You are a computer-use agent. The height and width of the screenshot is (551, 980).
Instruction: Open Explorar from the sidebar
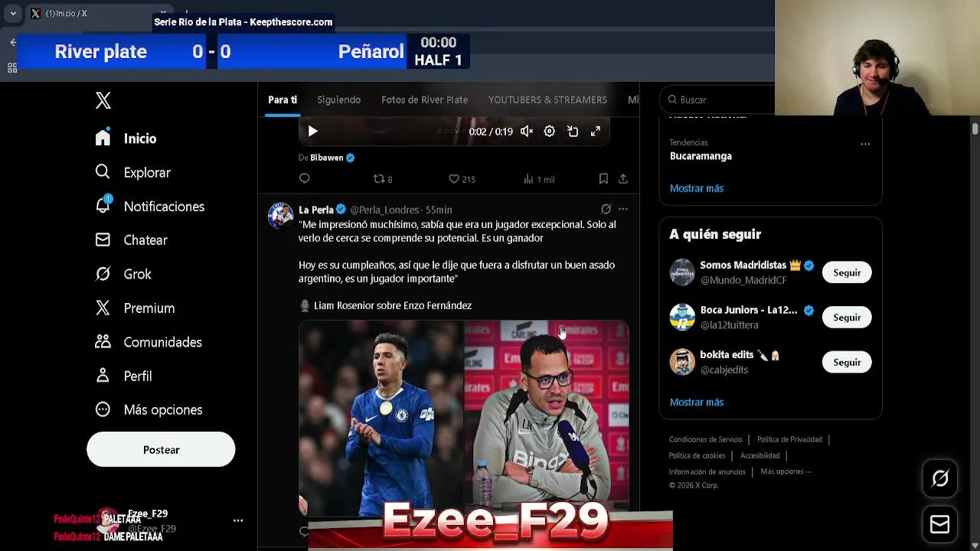point(132,172)
